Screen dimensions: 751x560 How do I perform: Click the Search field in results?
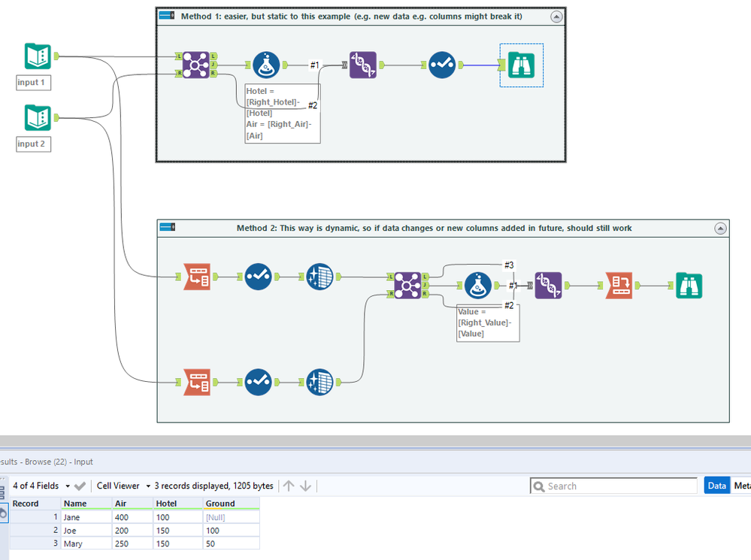coord(613,486)
